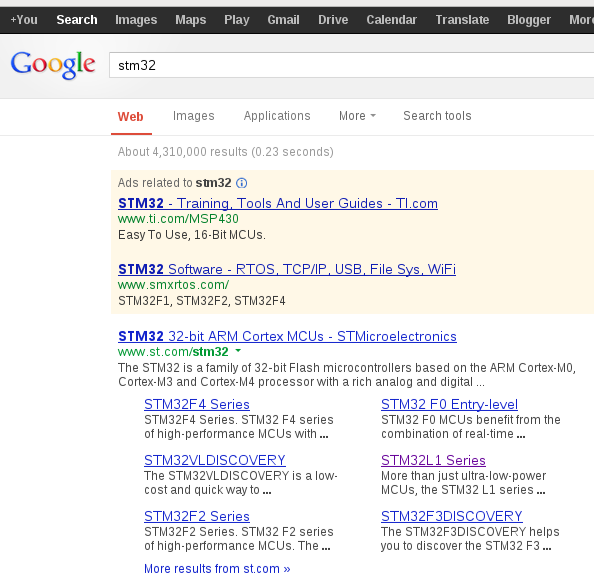The width and height of the screenshot is (594, 588).
Task: Open STM32 Software RTOS ad link
Action: 287,269
